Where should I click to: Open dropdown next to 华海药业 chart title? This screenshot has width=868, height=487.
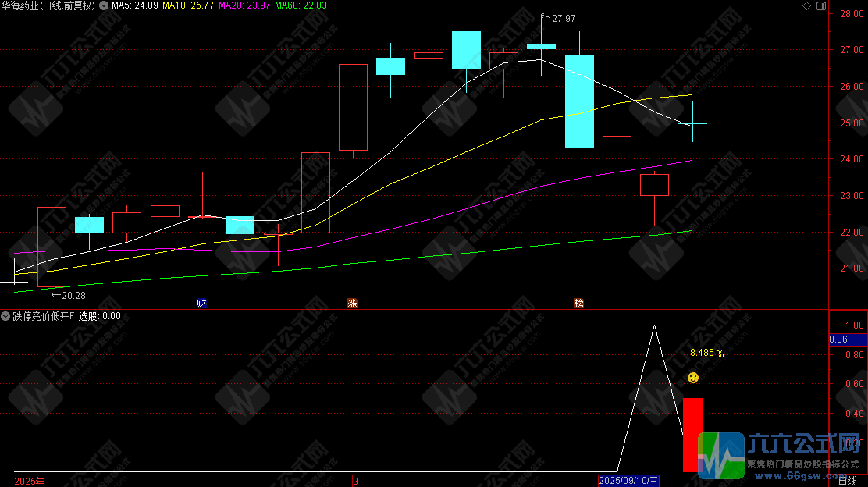pos(105,5)
